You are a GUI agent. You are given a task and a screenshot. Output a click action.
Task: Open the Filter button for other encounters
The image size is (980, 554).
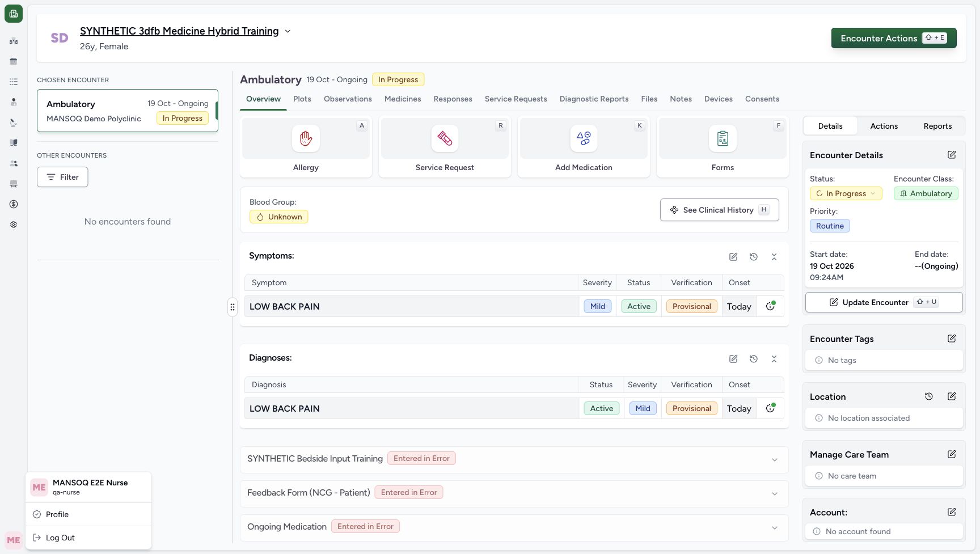pyautogui.click(x=62, y=177)
